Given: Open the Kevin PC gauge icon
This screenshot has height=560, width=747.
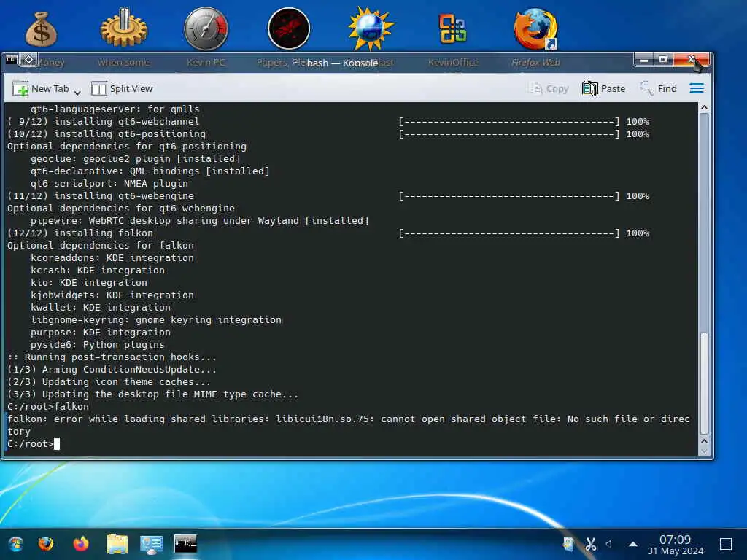Looking at the screenshot, I should pyautogui.click(x=206, y=28).
